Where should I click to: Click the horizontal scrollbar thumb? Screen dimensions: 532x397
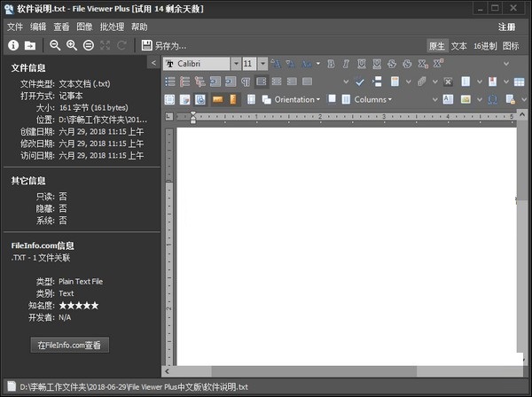(314, 371)
